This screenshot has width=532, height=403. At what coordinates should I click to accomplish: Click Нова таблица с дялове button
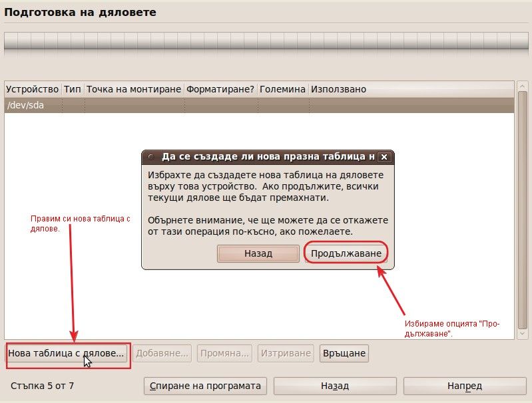click(66, 353)
